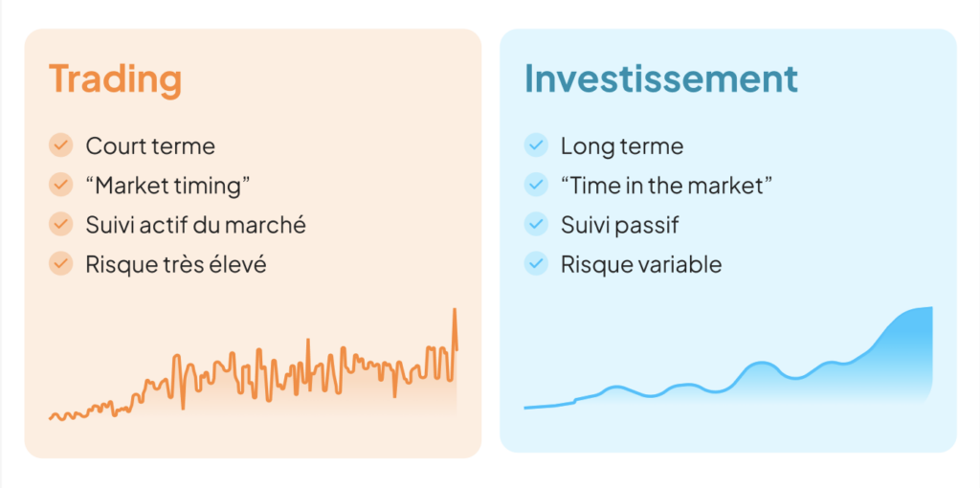Click the blue checkmark beside Suivi passif
The height and width of the screenshot is (488, 980).
(x=536, y=224)
